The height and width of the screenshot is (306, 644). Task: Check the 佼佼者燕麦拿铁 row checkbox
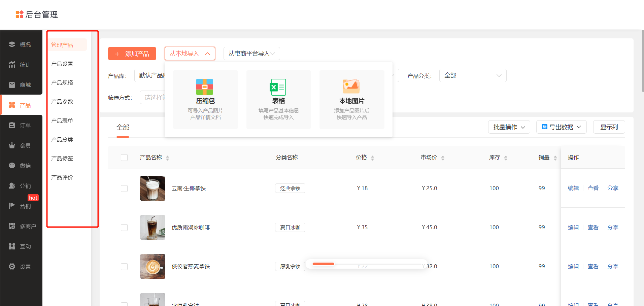[x=124, y=267]
